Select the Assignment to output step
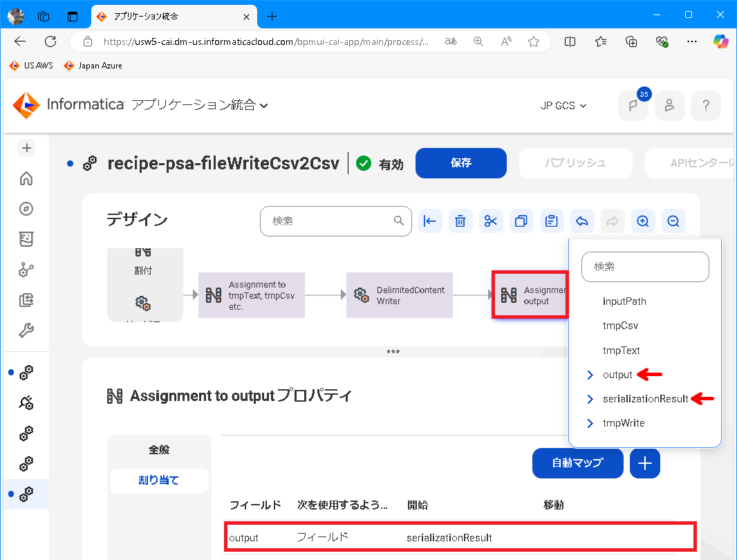Image resolution: width=737 pixels, height=560 pixels. 530,295
